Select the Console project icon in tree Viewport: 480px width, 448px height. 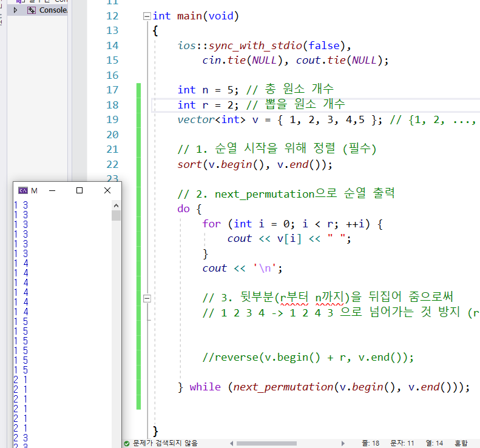(31, 10)
